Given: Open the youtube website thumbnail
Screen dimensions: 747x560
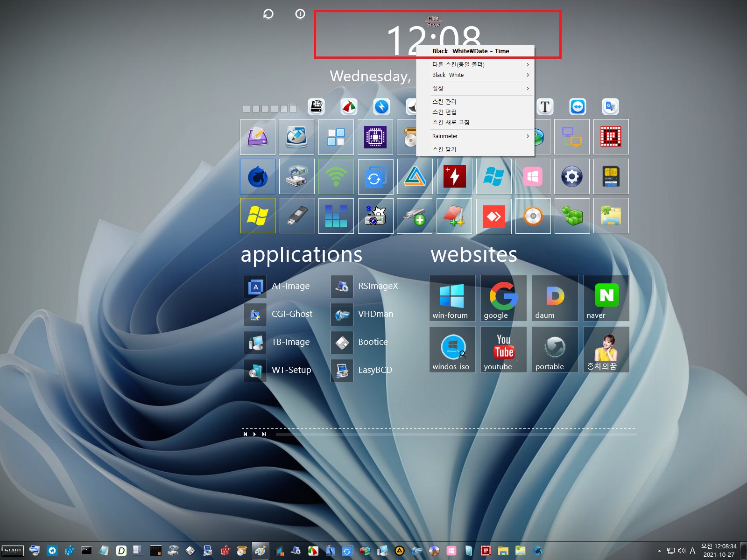Looking at the screenshot, I should (x=503, y=349).
